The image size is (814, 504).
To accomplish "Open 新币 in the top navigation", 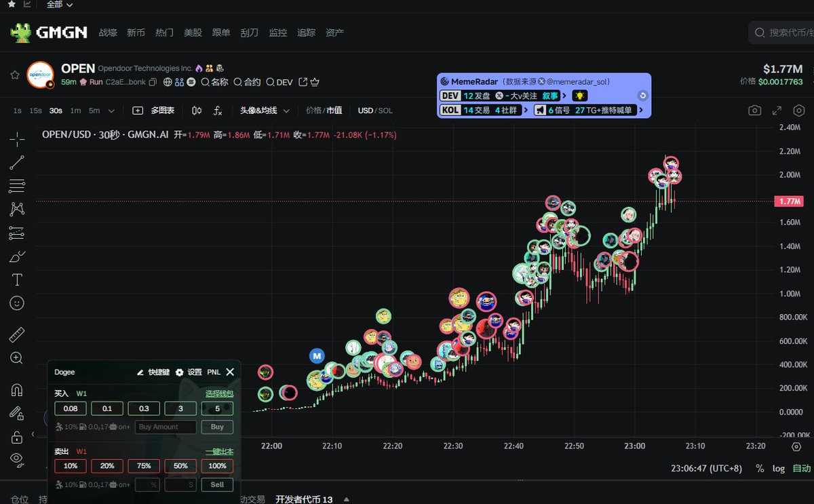I will click(x=136, y=32).
